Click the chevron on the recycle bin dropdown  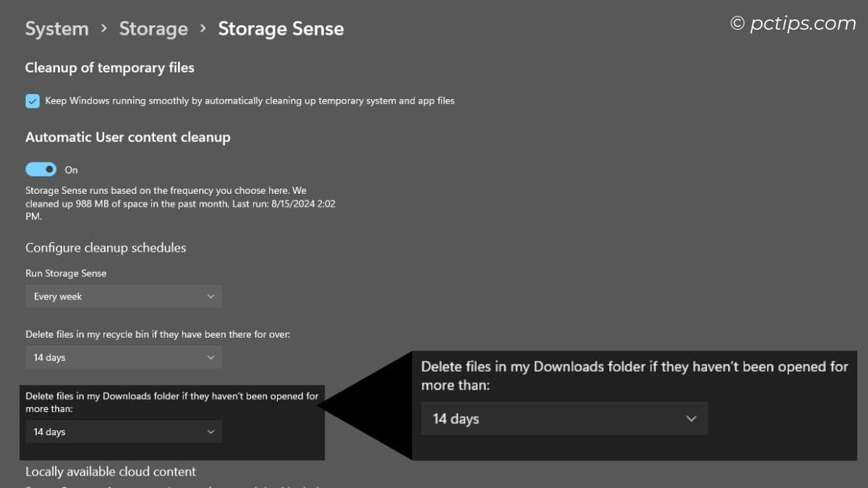click(x=210, y=357)
